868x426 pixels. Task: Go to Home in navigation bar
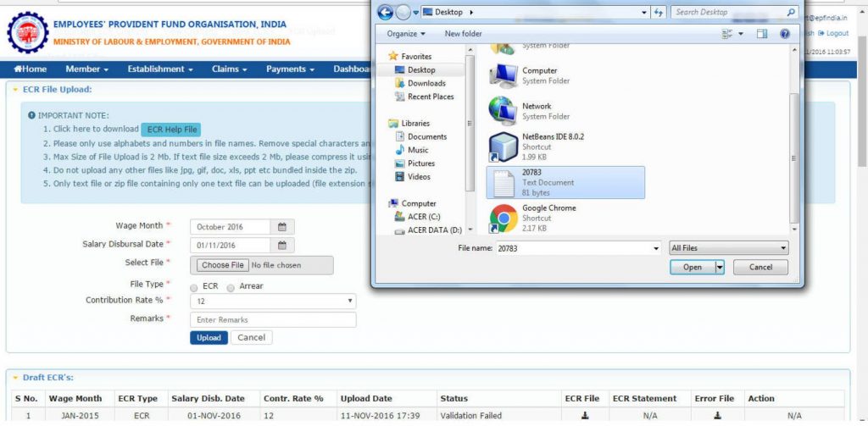31,69
